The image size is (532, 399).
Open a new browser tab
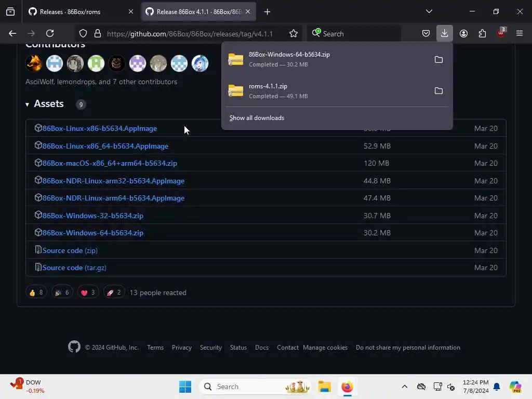[x=267, y=12]
